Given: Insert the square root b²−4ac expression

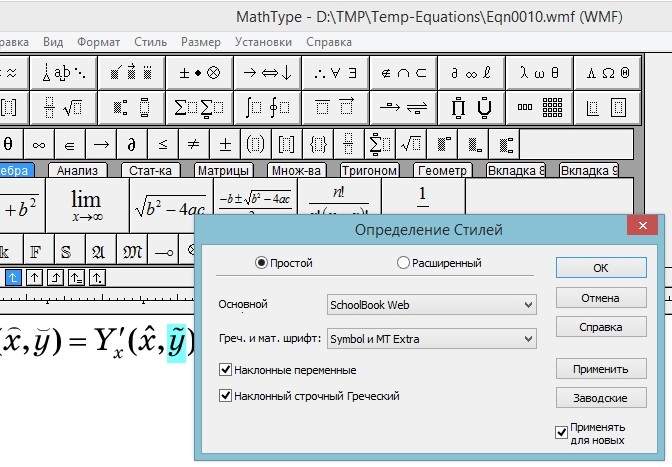Looking at the screenshot, I should pos(171,206).
